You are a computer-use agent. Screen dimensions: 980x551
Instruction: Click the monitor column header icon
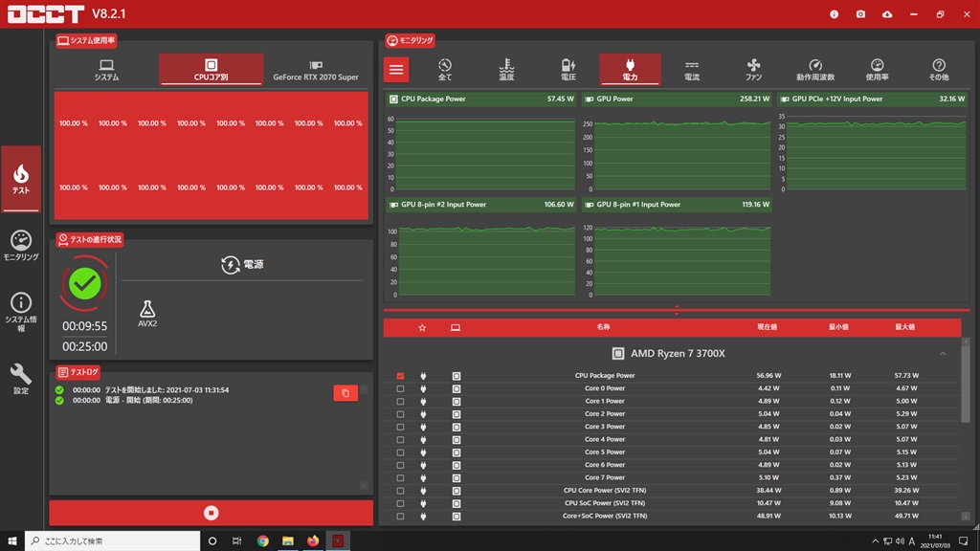tap(456, 327)
